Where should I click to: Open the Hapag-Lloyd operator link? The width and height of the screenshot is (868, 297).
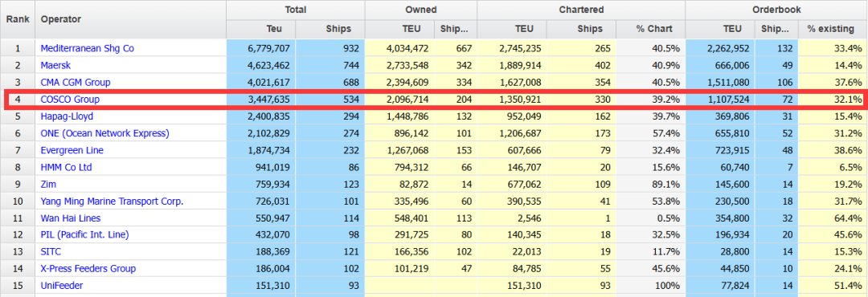click(x=67, y=116)
